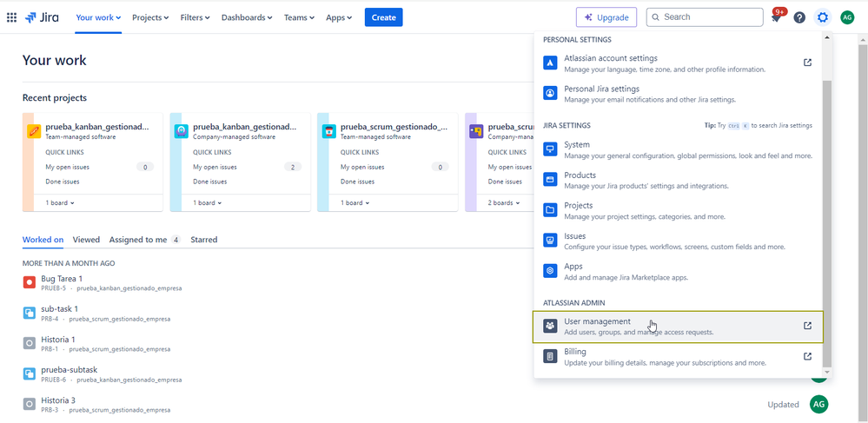Select User management menu entry

coord(678,327)
